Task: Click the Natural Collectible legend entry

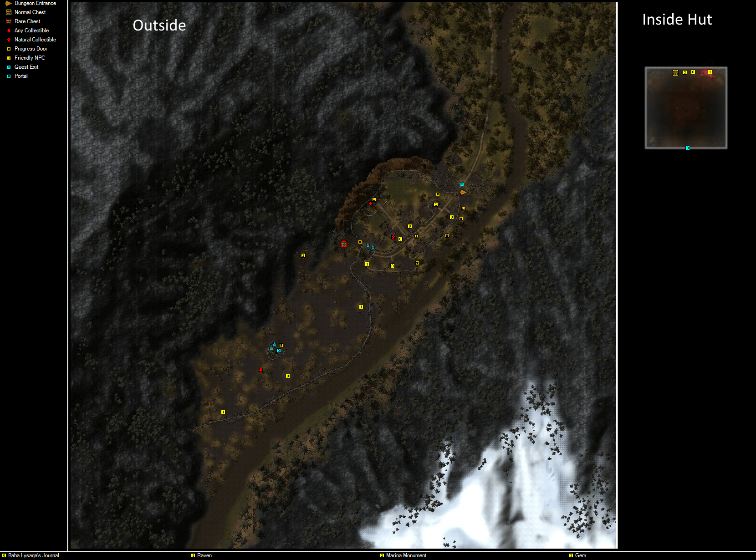Action: pyautogui.click(x=35, y=40)
